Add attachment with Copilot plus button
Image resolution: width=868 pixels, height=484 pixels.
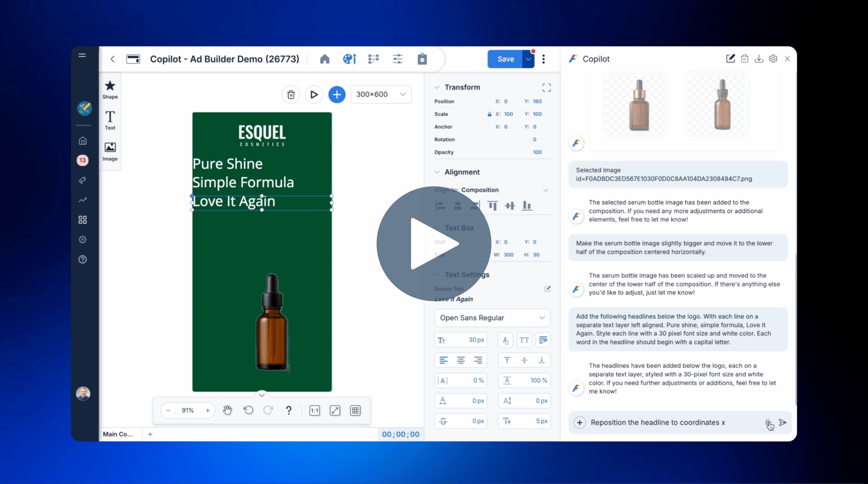tap(579, 423)
